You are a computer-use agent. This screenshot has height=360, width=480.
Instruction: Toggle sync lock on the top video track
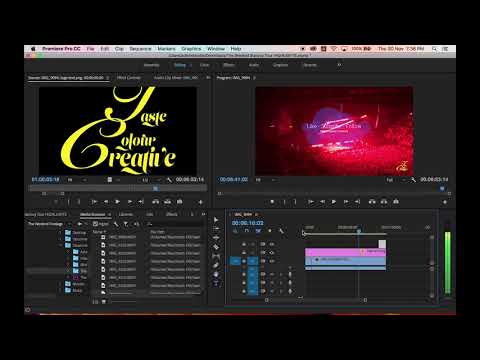click(263, 244)
